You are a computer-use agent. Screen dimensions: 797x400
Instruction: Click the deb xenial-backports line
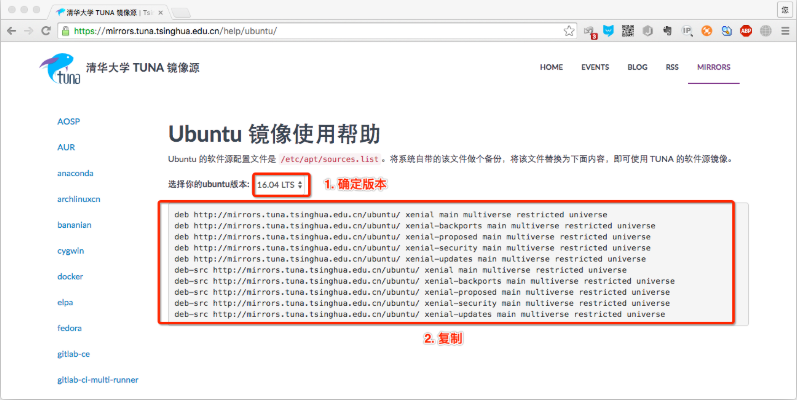[415, 226]
